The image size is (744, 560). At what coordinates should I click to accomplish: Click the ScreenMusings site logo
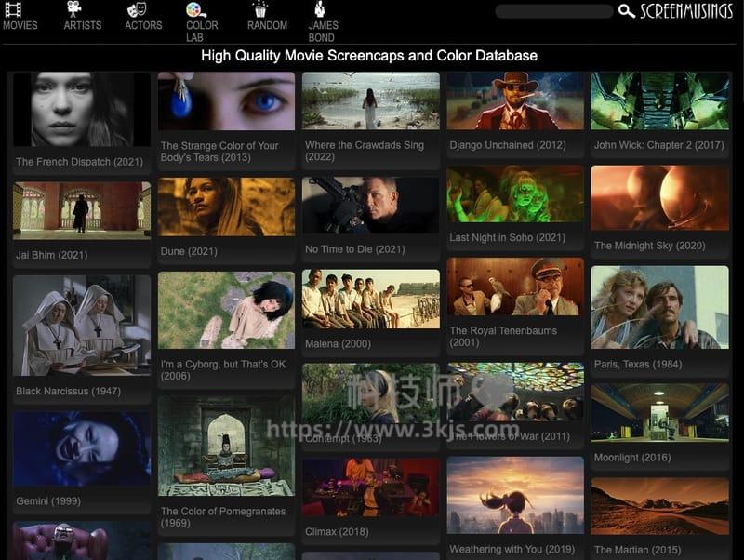click(x=686, y=11)
